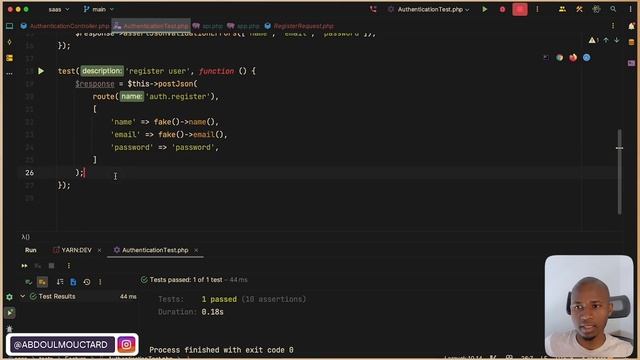Open the Database tool window icon
Screen dimensions: 640x360
pyautogui.click(x=631, y=42)
